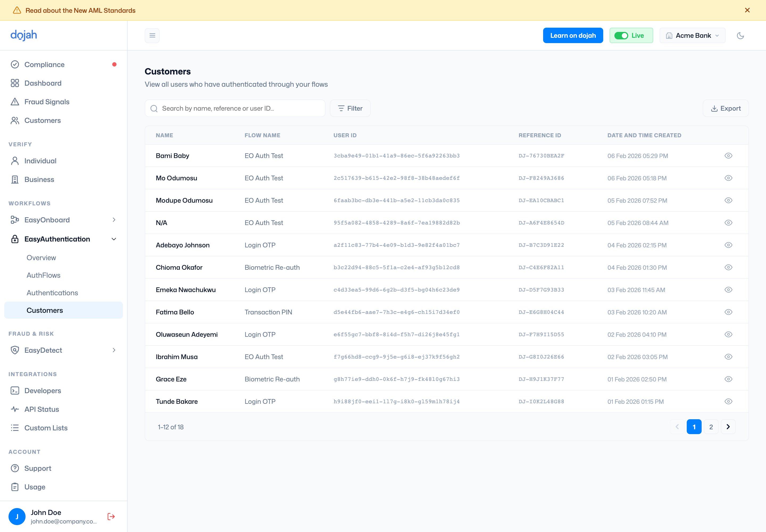Click the search magnifier icon
The width and height of the screenshot is (766, 532).
pos(154,108)
